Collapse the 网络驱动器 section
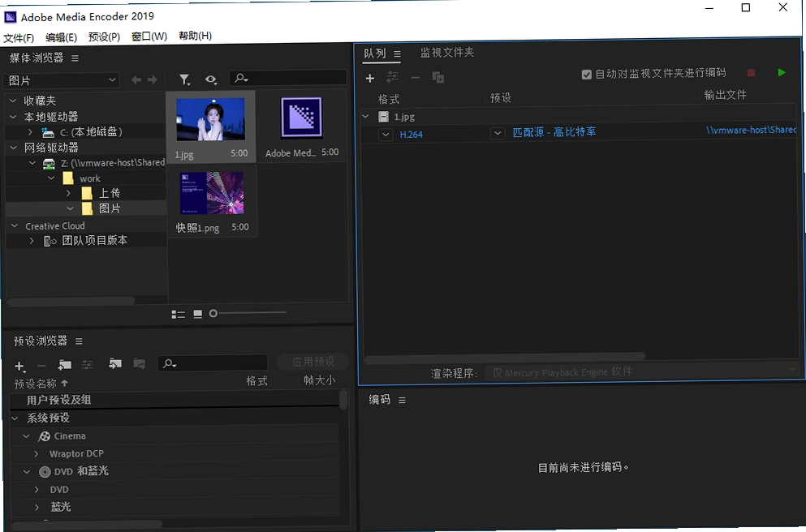The image size is (806, 532). (13, 148)
